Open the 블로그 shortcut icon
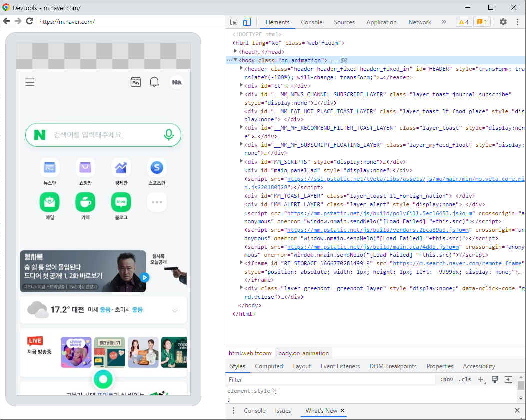Viewport: 526px width, 420px height. (121, 202)
